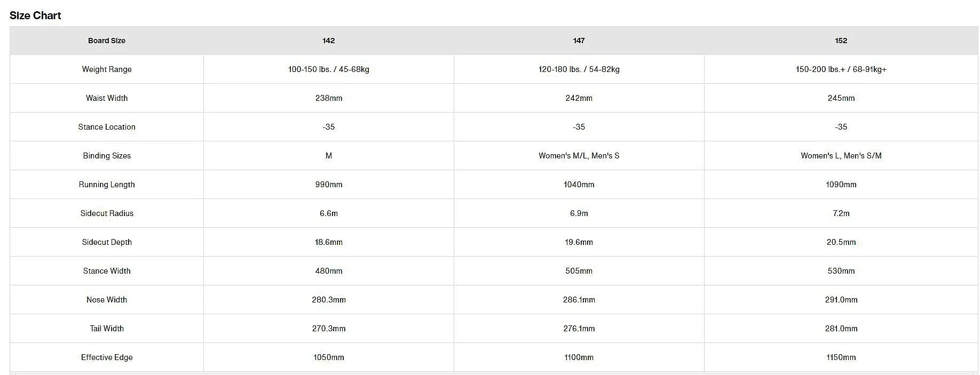The image size is (980, 375).
Task: Select the 147 board size column header
Action: point(579,41)
